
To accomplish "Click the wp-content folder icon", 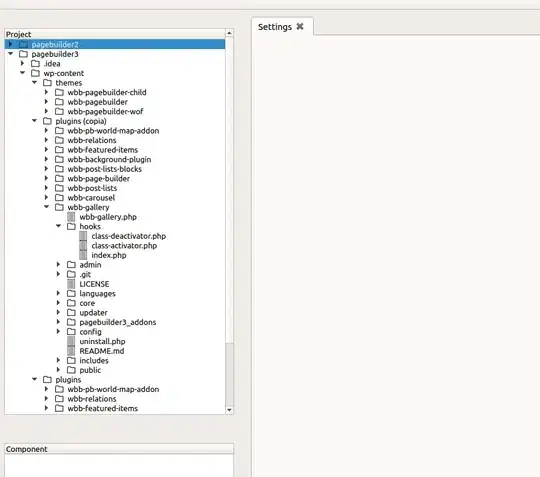I will [x=35, y=73].
